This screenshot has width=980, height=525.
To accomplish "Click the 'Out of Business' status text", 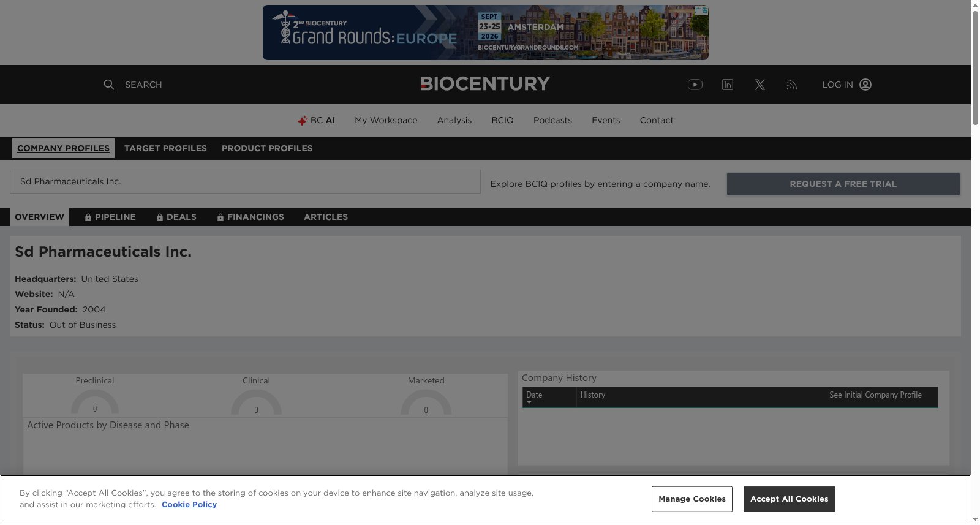I will coord(83,325).
